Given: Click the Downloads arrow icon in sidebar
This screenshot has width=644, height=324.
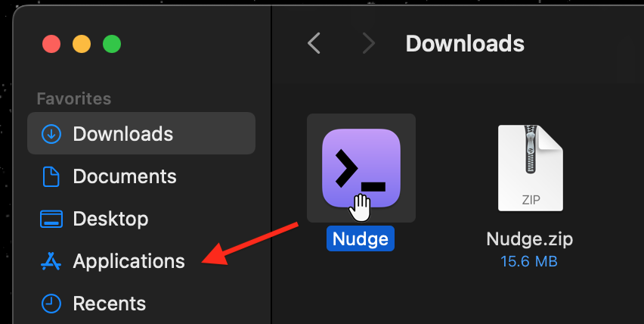Looking at the screenshot, I should click(x=51, y=134).
